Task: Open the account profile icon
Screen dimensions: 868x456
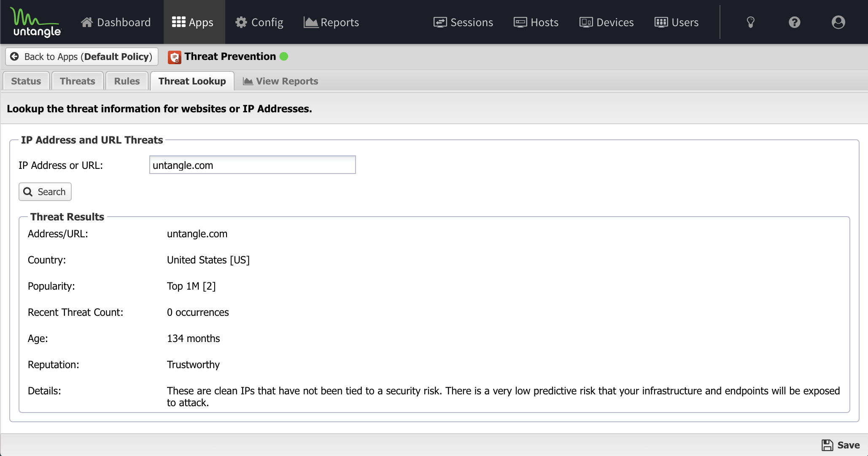Action: (838, 22)
